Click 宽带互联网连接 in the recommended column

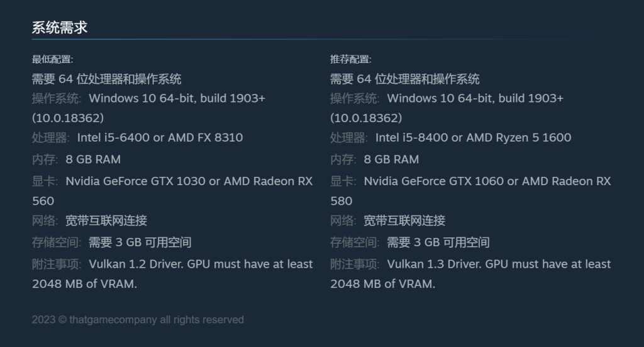pos(404,220)
